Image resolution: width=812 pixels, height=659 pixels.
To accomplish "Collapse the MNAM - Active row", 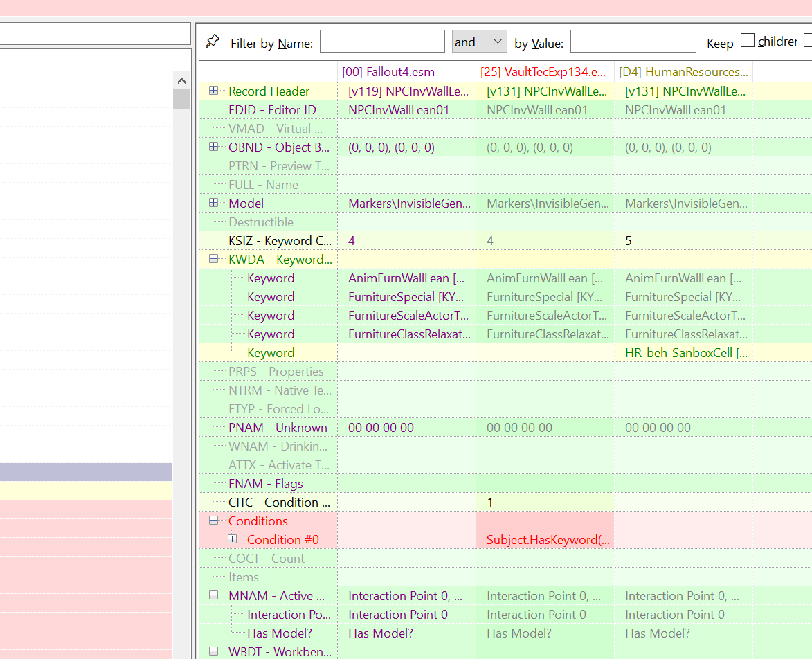I will point(213,595).
